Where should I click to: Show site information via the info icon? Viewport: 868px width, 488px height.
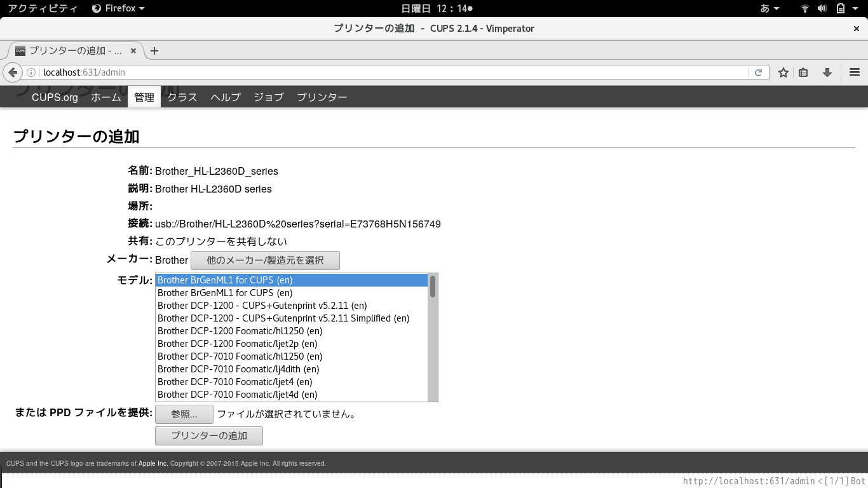(x=31, y=72)
